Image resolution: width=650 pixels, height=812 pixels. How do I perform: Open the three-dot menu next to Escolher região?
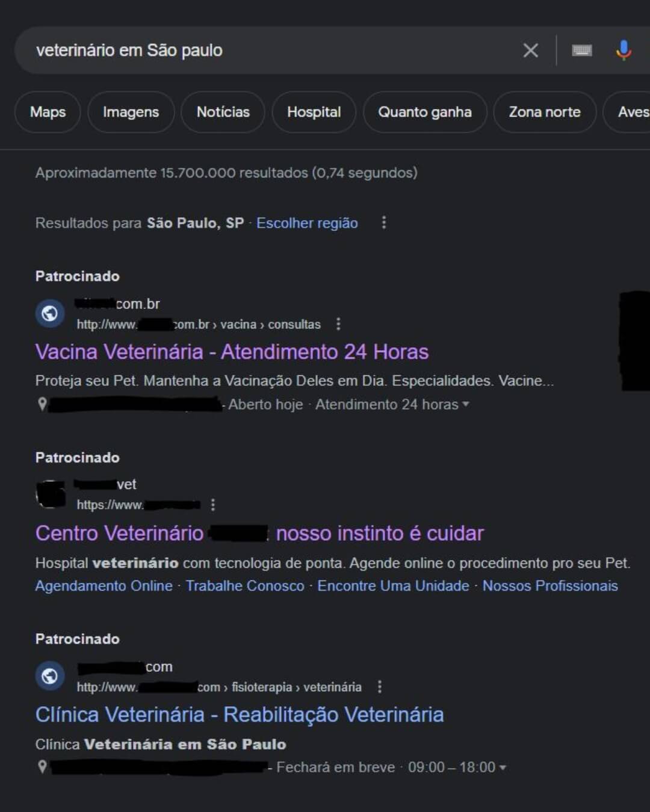point(384,223)
